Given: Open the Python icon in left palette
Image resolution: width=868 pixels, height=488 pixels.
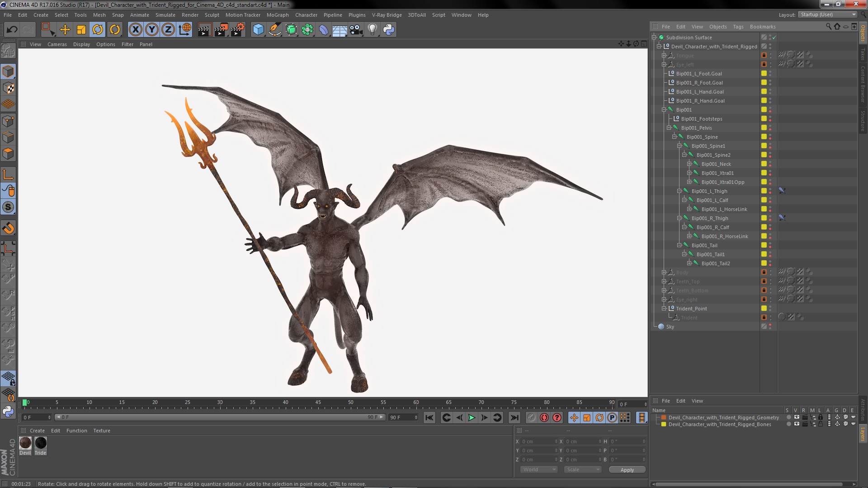Looking at the screenshot, I should click(8, 411).
